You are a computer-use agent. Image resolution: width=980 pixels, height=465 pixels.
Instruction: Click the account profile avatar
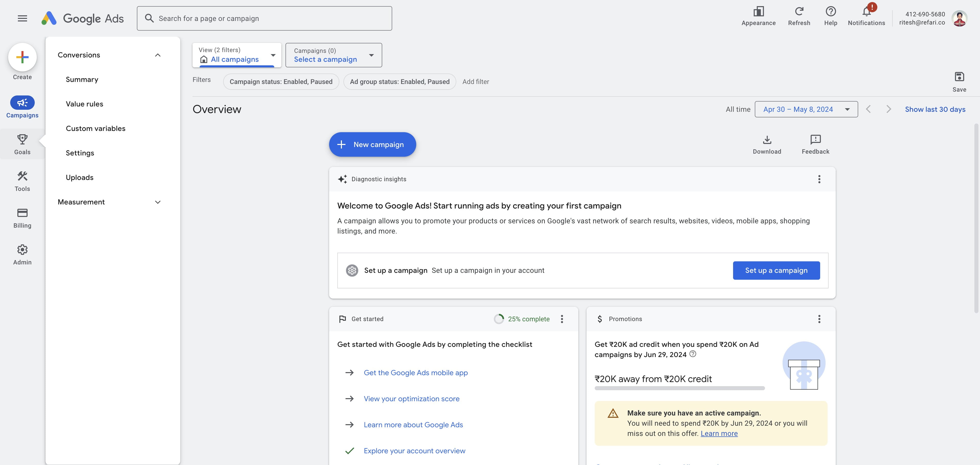pyautogui.click(x=959, y=18)
